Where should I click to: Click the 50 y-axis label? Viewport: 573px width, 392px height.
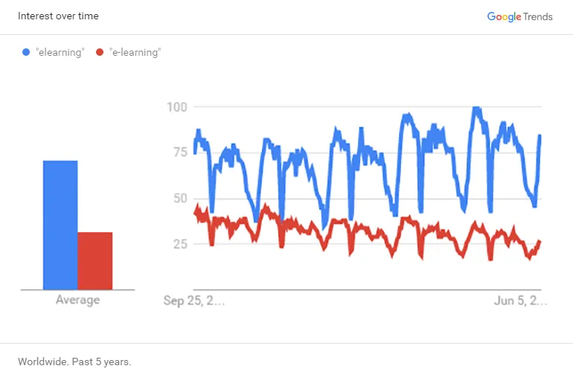[x=179, y=199]
